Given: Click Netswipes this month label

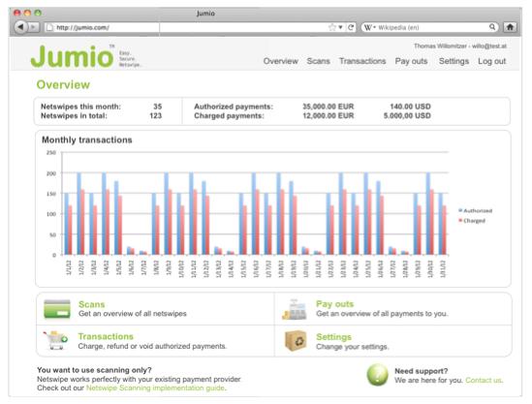Looking at the screenshot, I should [x=80, y=107].
